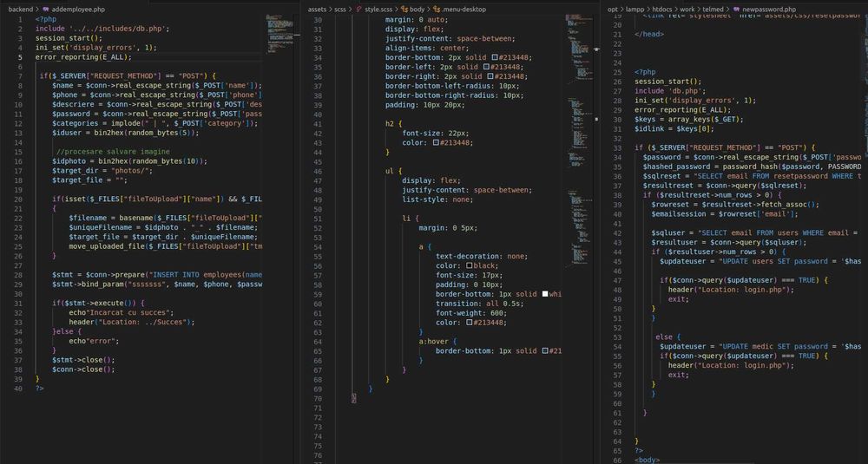The height and width of the screenshot is (464, 868).
Task: Click the "$conn->close();" line
Action: [83, 369]
